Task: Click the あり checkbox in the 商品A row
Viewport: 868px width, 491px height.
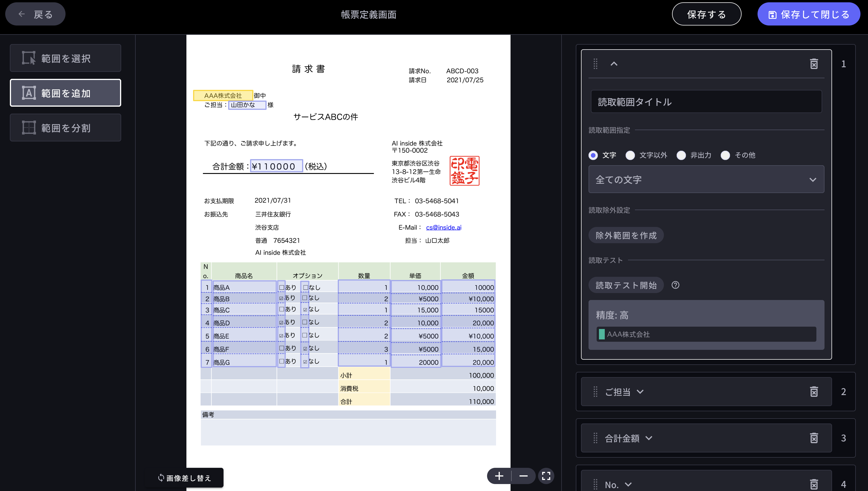Action: click(x=282, y=287)
